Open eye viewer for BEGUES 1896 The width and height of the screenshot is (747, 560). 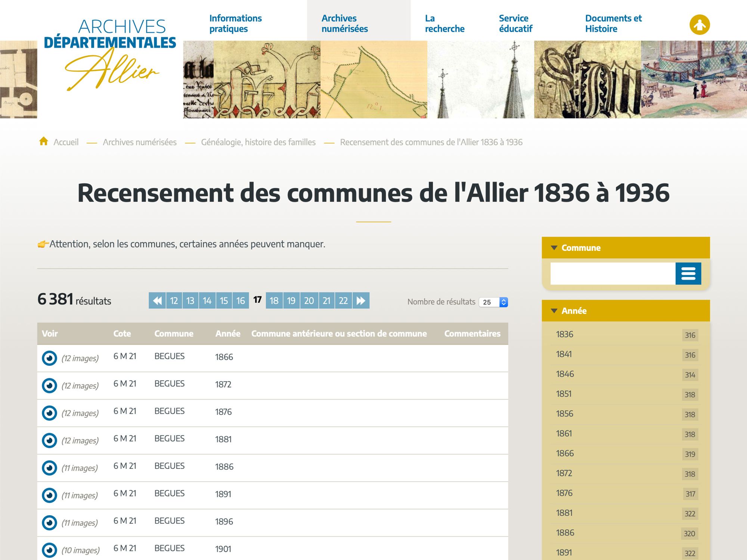(49, 523)
